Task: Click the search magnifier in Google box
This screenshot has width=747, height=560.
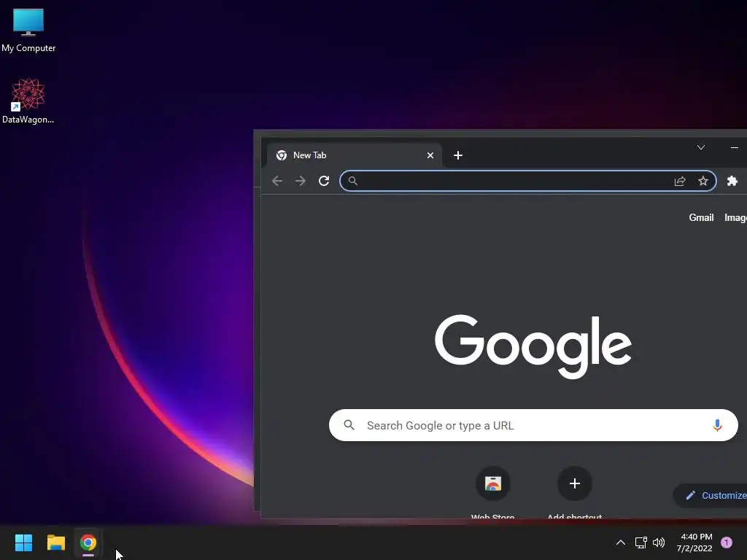Action: click(349, 425)
